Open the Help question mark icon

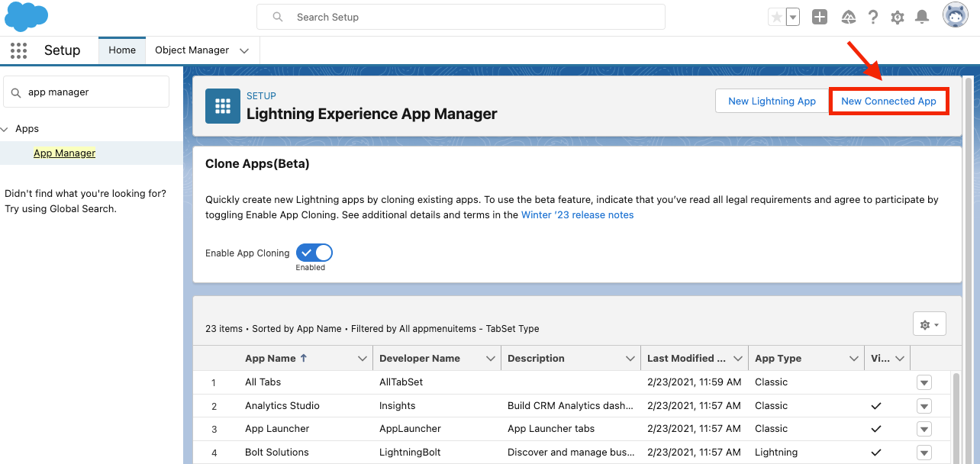873,17
